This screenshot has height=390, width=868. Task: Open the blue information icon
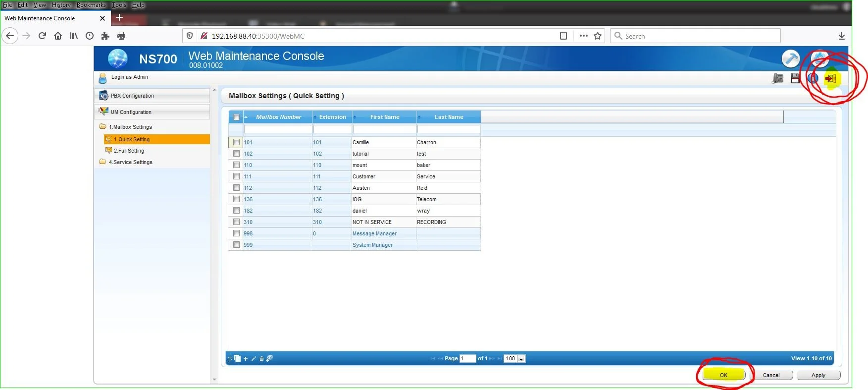point(813,78)
